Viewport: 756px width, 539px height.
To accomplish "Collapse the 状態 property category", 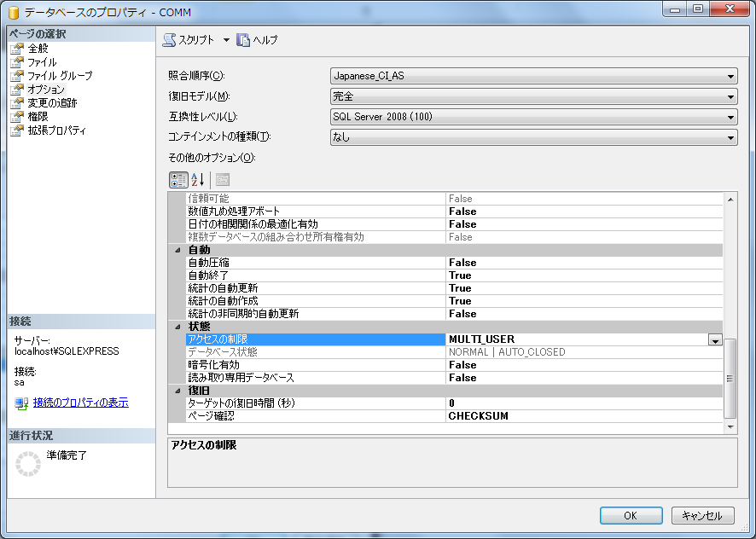I will [x=177, y=327].
